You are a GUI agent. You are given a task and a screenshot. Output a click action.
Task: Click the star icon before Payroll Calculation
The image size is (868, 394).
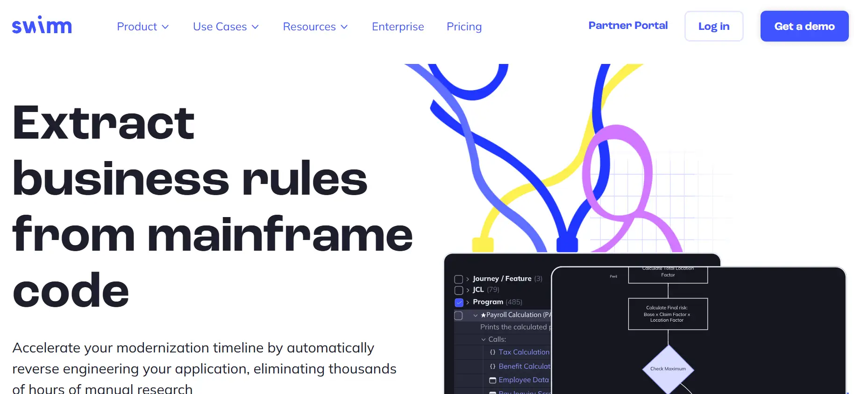pos(483,315)
